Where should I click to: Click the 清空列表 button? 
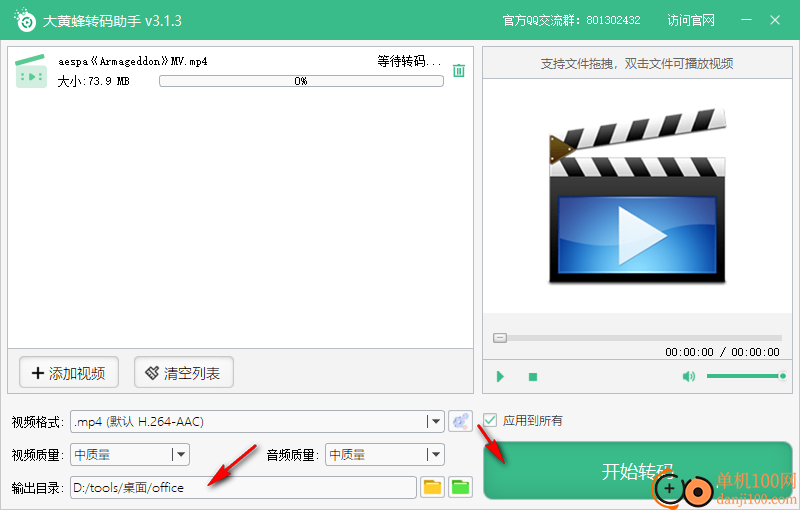click(184, 373)
